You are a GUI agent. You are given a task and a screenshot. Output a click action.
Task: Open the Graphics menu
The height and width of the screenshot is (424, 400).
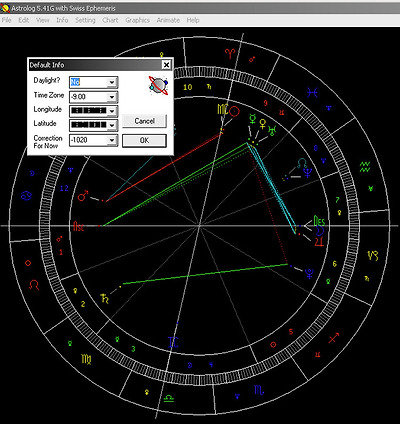pos(137,20)
